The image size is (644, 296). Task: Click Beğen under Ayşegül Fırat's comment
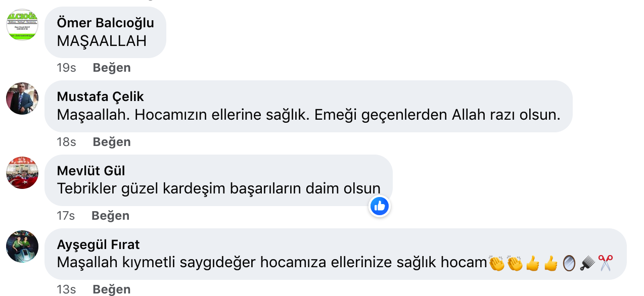click(x=112, y=289)
